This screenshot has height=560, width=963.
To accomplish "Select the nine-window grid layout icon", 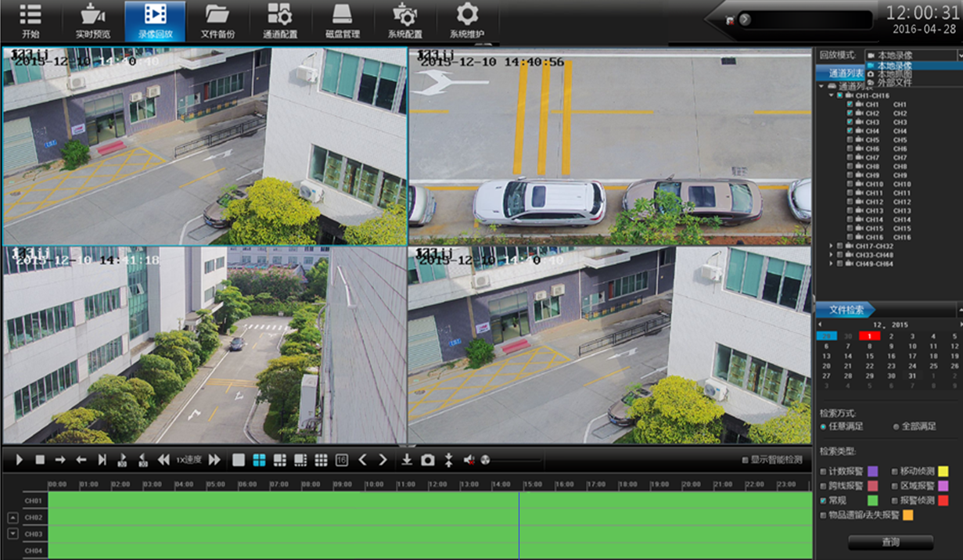I will click(321, 460).
